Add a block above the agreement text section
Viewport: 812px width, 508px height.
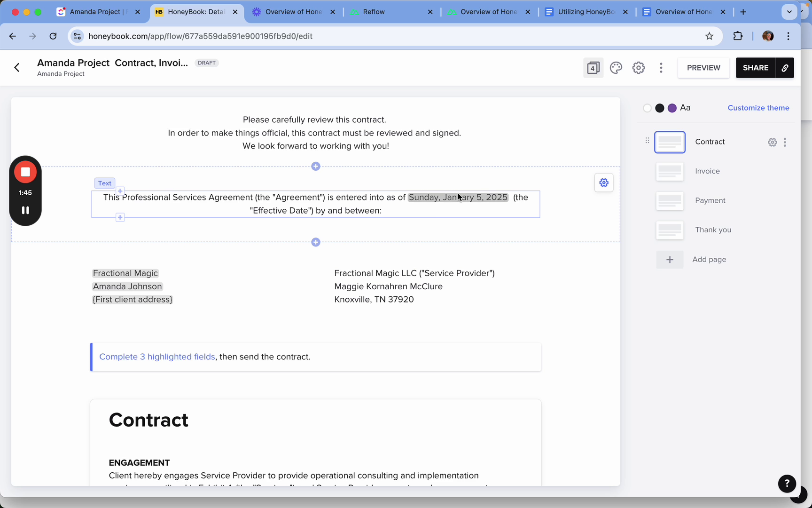(x=316, y=167)
